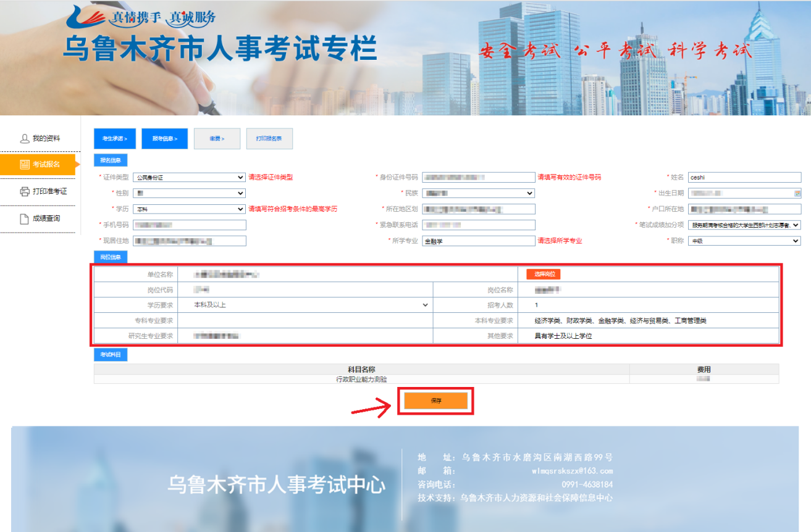Click the printer icon for 打印准考证

click(25, 191)
